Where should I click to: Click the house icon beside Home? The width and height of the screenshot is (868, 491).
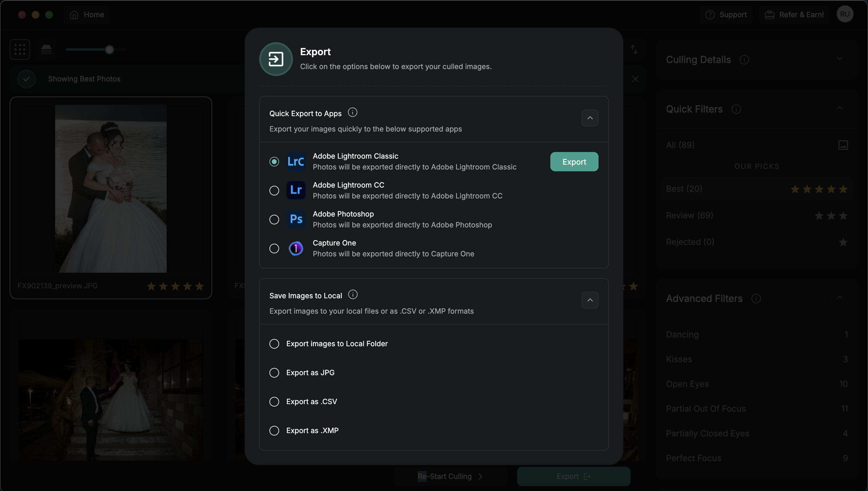[x=74, y=15]
